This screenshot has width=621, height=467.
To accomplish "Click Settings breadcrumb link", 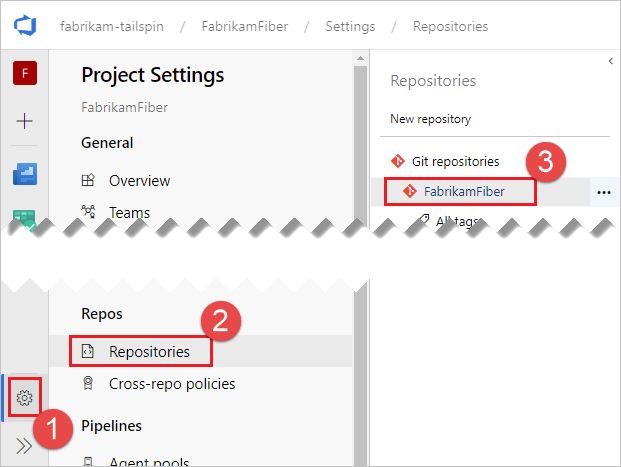I will pyautogui.click(x=350, y=26).
